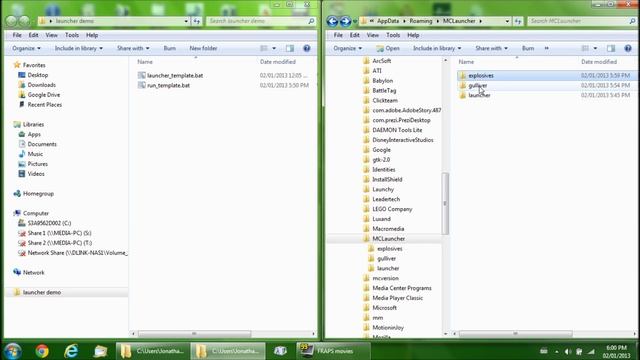Open Tools menu in MCLauncher window
Screen dimensions: 640x360
coord(393,35)
